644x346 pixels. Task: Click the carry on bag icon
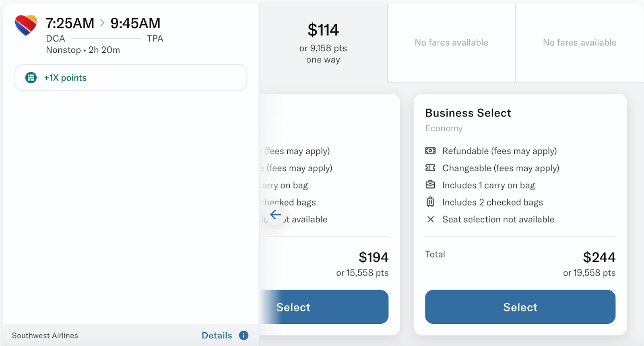point(430,185)
